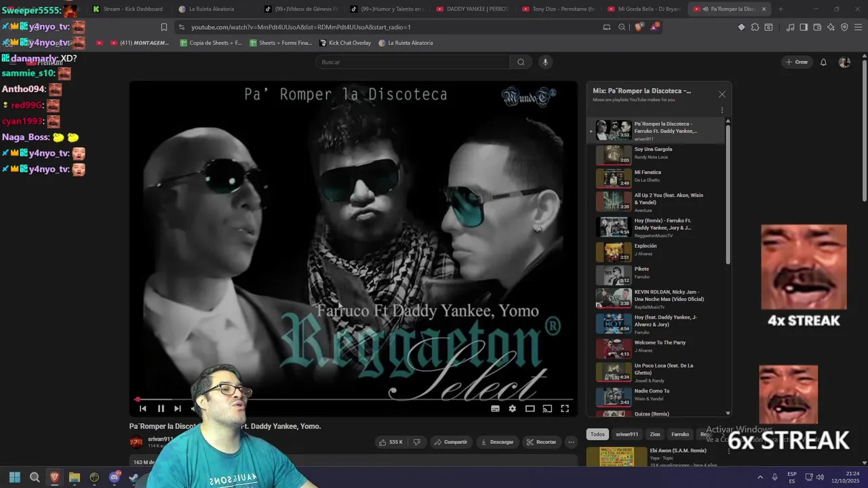This screenshot has width=868, height=488.
Task: Open browser extensions puzzle icon
Action: point(755,27)
